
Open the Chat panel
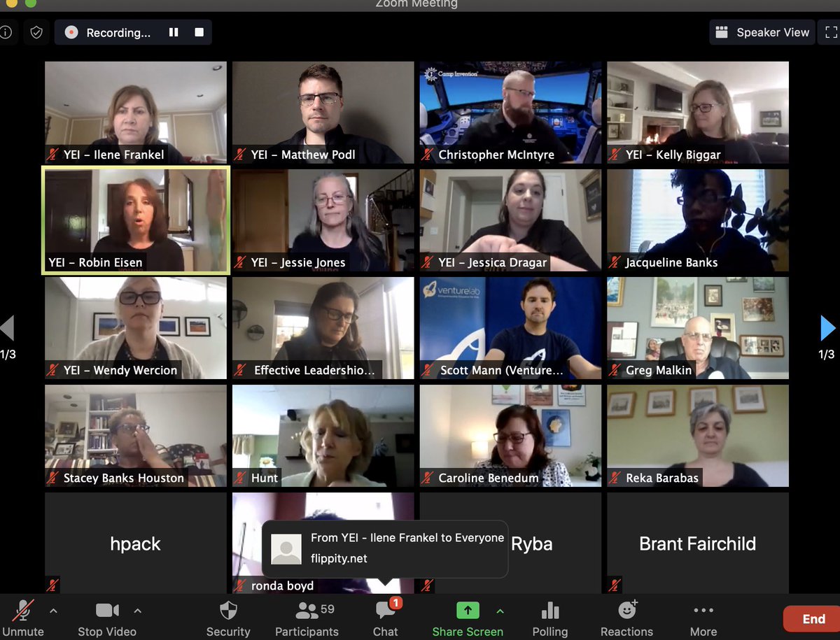pyautogui.click(x=386, y=619)
